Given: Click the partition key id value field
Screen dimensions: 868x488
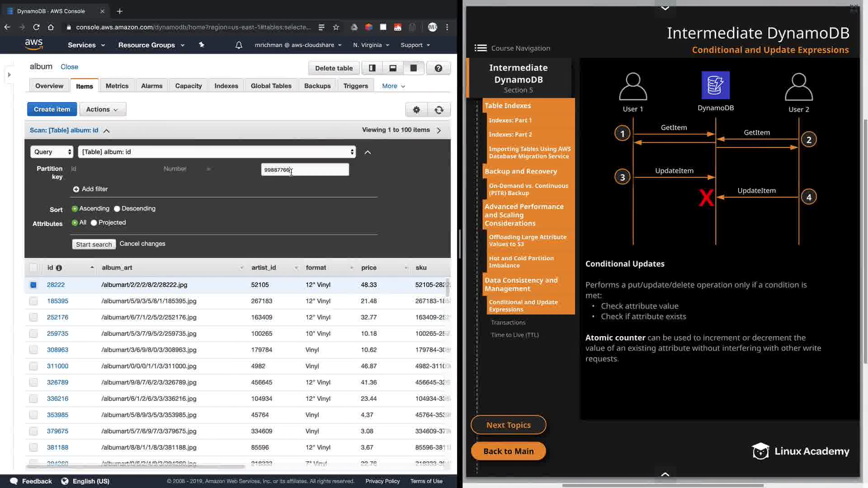Looking at the screenshot, I should coord(305,170).
